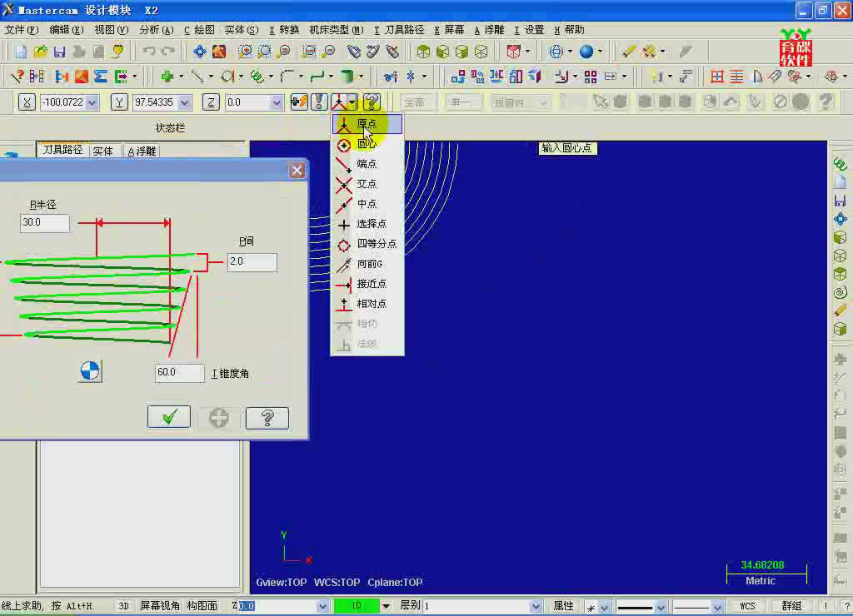Open the Z coordinate dropdown
The width and height of the screenshot is (853, 616).
277,102
